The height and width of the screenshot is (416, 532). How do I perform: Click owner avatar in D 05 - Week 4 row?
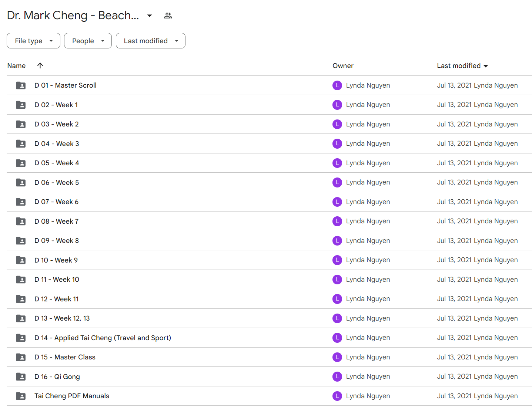click(x=337, y=163)
